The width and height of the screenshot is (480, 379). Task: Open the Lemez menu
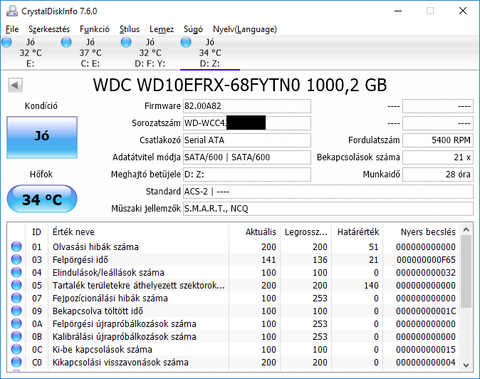pos(162,29)
